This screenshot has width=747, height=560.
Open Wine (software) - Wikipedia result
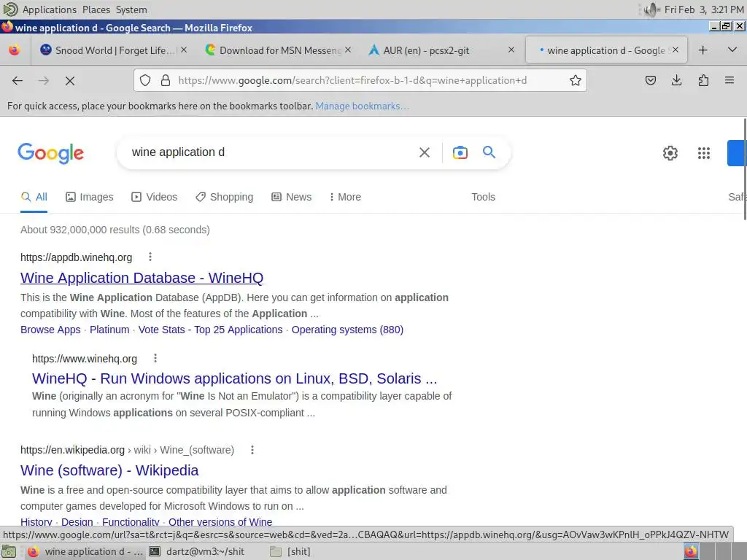pos(109,470)
